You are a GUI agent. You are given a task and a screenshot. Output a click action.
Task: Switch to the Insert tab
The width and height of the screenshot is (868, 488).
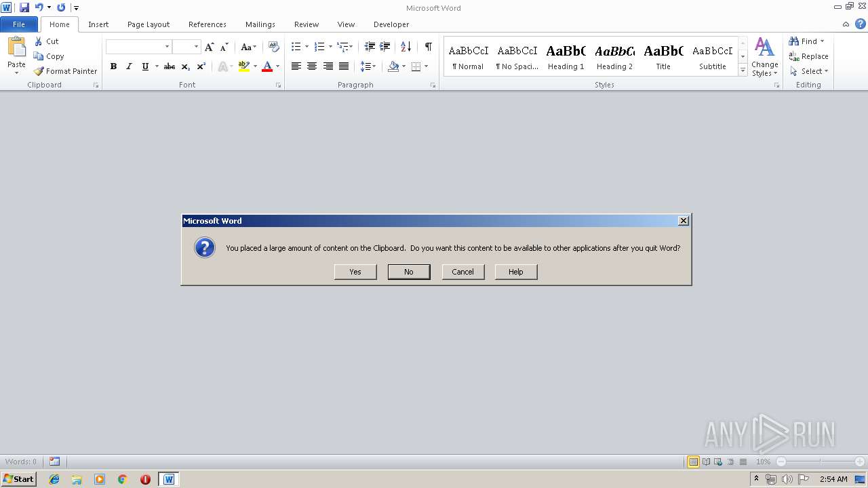pos(98,24)
